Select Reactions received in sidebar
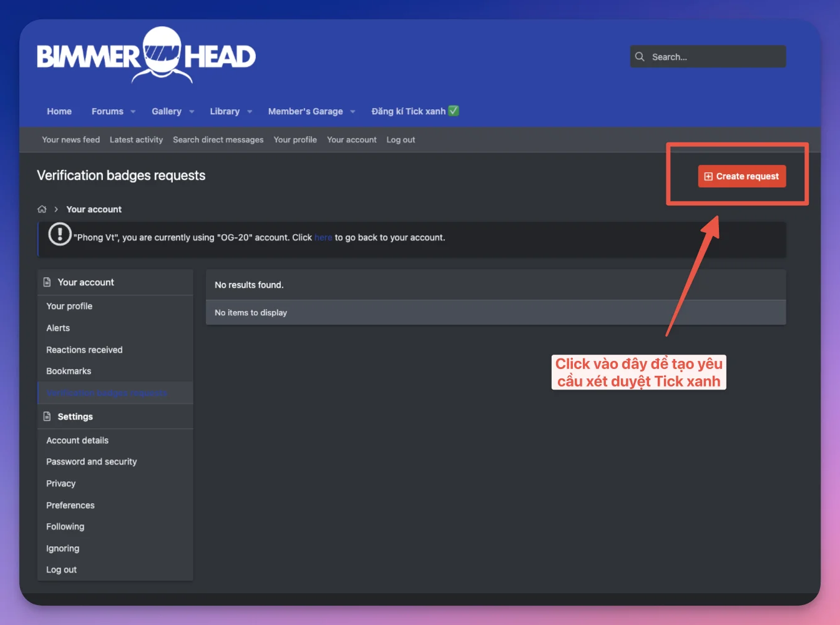 pos(84,350)
